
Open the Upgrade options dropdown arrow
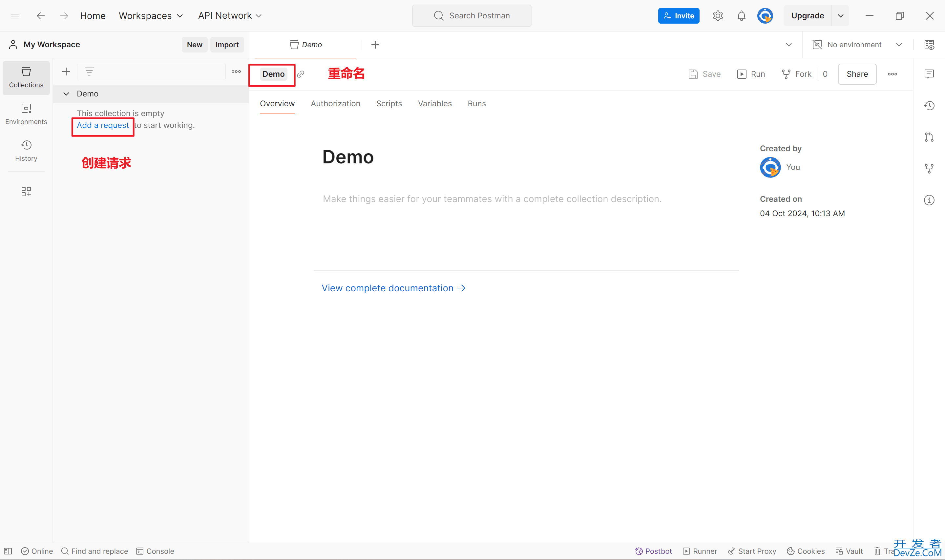coord(840,16)
